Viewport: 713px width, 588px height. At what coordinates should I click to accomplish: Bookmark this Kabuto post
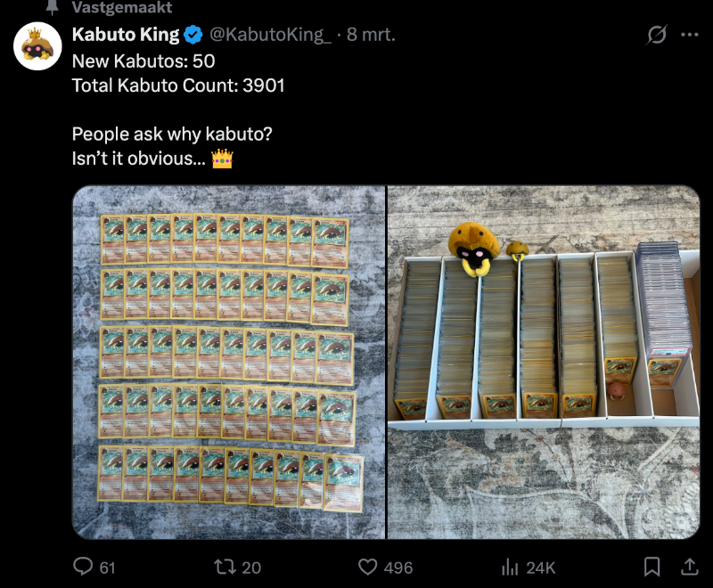pos(652,567)
